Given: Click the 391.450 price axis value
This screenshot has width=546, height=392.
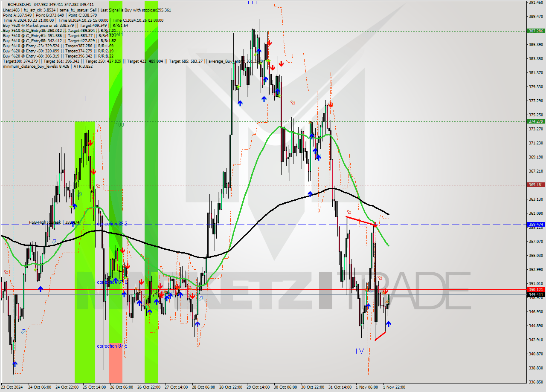Looking at the screenshot, I should click(x=536, y=3).
